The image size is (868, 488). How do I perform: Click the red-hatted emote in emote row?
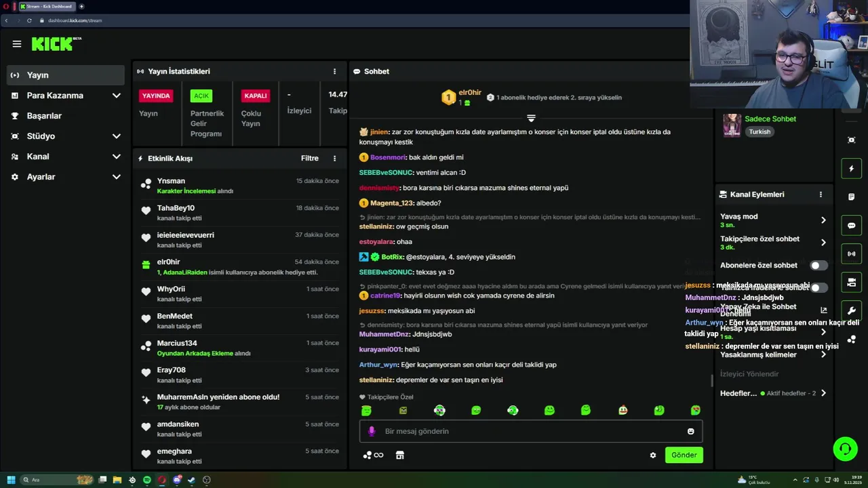pyautogui.click(x=623, y=410)
